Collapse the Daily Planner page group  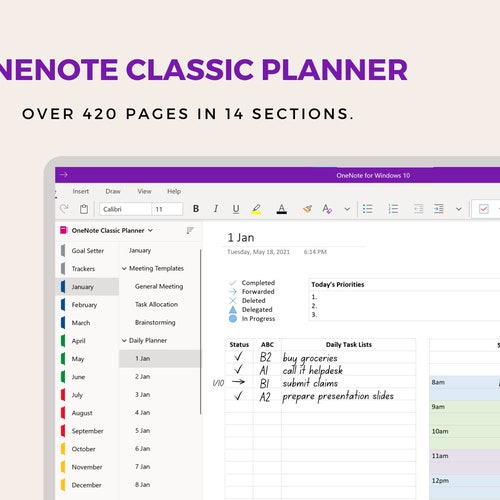coord(124,340)
